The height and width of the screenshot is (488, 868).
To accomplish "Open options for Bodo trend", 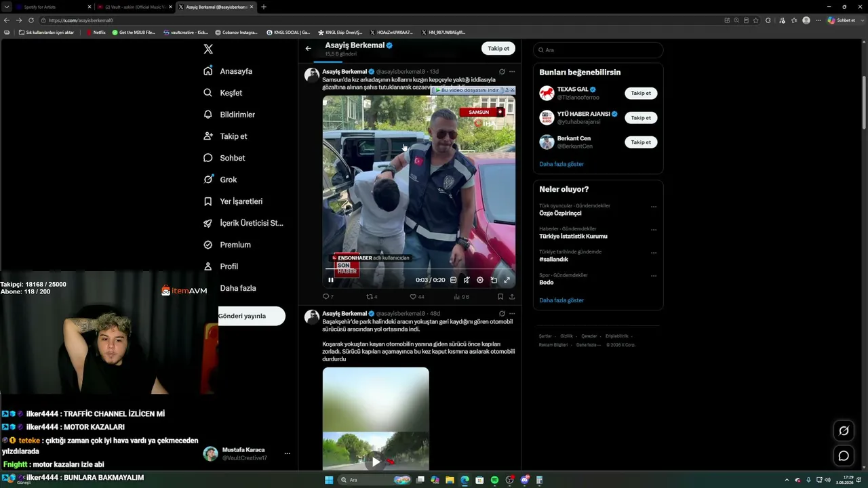I will click(x=654, y=276).
